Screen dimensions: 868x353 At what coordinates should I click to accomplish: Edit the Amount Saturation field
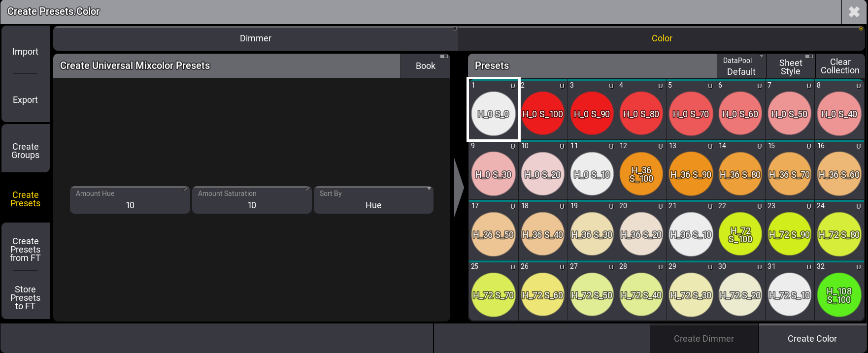[x=252, y=200]
